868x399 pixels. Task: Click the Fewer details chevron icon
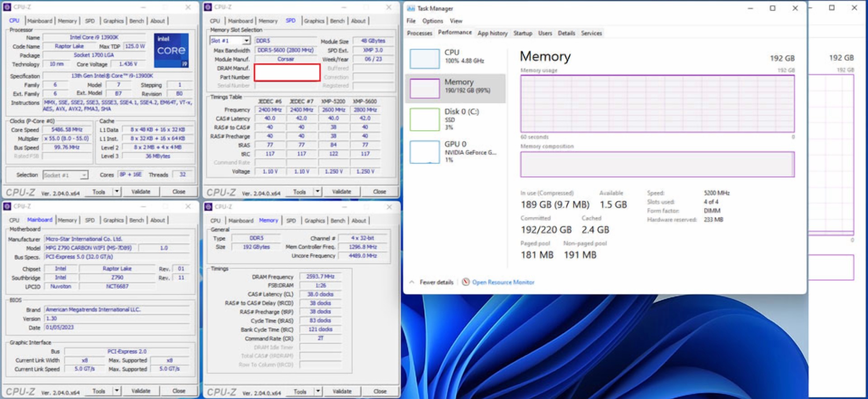coord(412,282)
